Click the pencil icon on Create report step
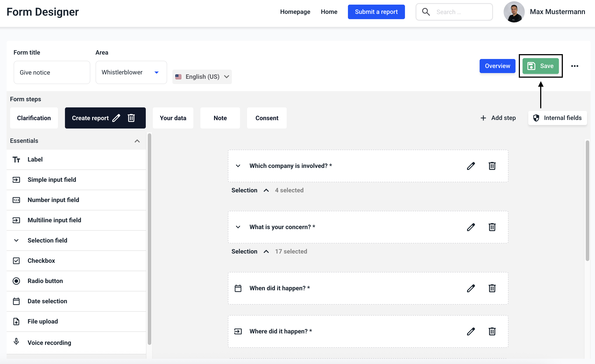595x364 pixels. pos(116,118)
